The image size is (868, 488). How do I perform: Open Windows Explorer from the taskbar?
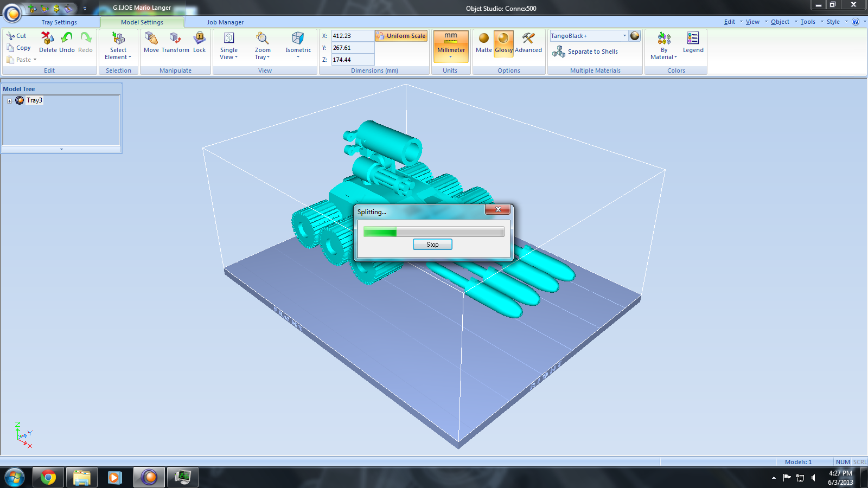click(x=81, y=477)
